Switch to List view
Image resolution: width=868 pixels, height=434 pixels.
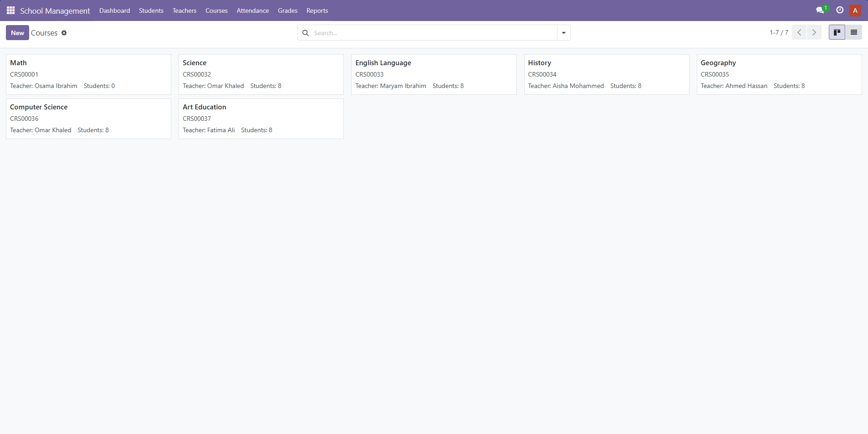click(x=854, y=32)
